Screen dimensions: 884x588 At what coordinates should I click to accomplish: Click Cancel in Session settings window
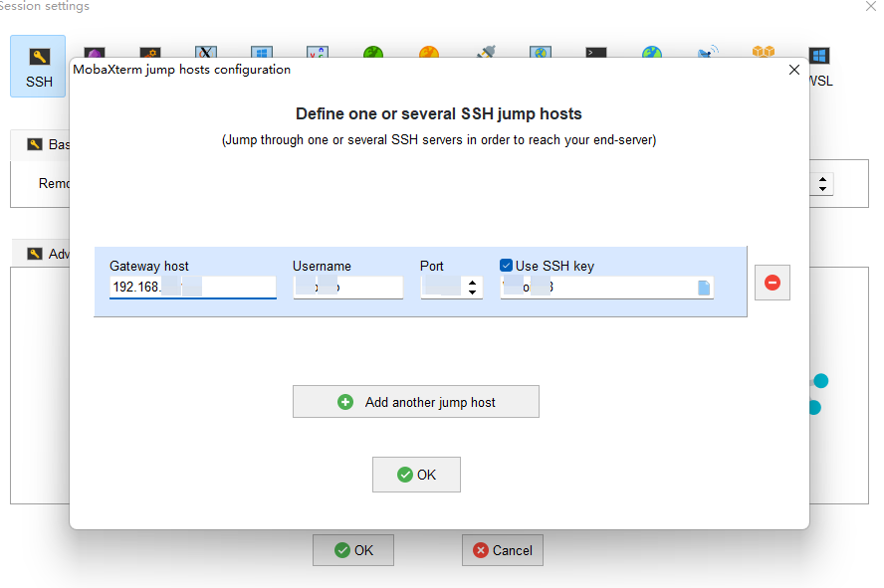click(503, 550)
